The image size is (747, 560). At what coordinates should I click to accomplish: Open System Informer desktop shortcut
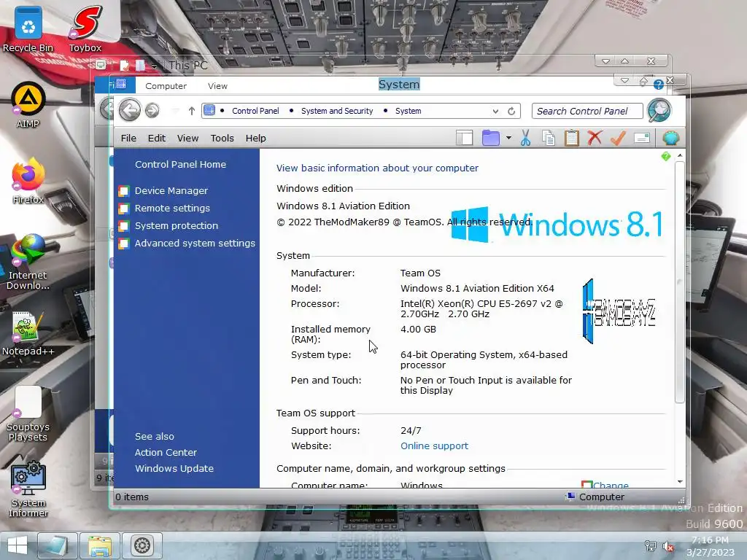click(28, 489)
